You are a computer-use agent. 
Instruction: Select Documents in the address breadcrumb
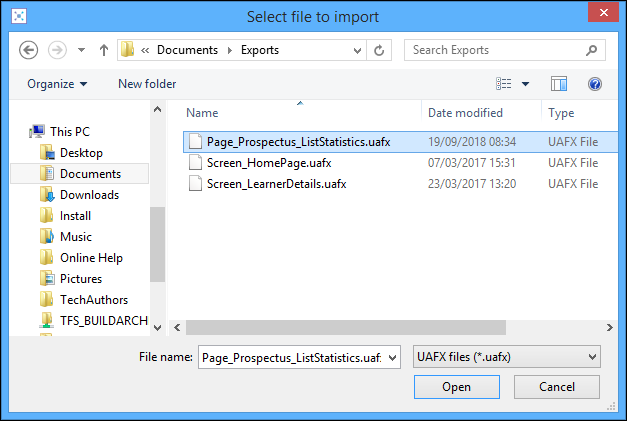pos(187,50)
